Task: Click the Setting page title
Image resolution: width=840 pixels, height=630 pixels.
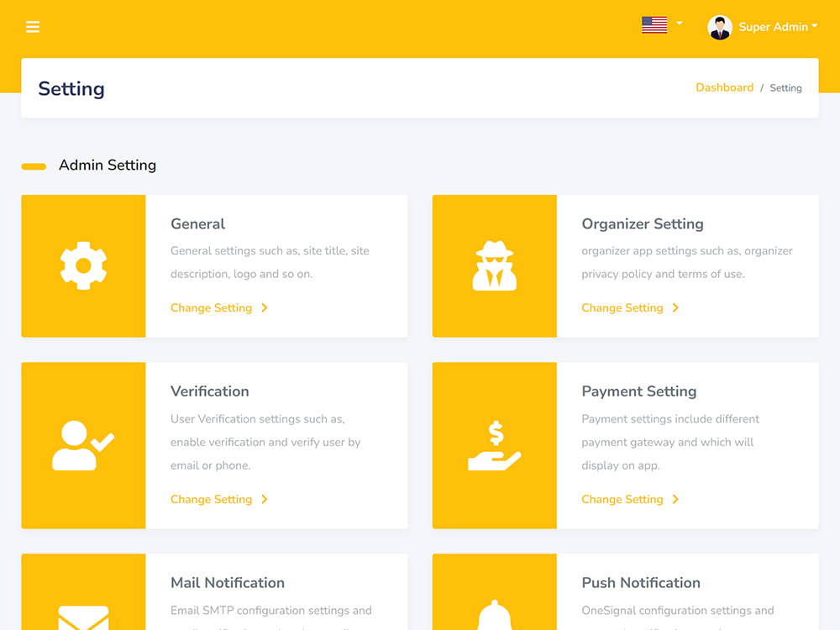Action: pos(71,88)
